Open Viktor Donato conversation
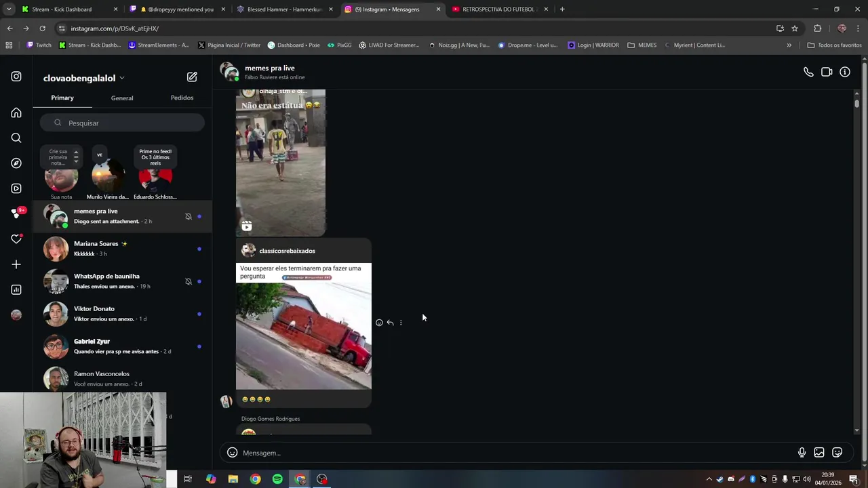The height and width of the screenshot is (488, 868). 123,314
